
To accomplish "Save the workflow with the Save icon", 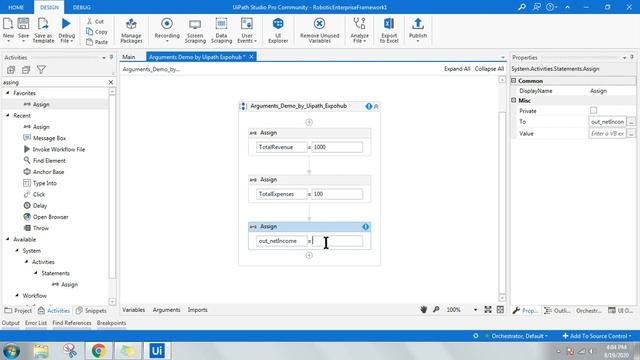I will [x=23, y=24].
